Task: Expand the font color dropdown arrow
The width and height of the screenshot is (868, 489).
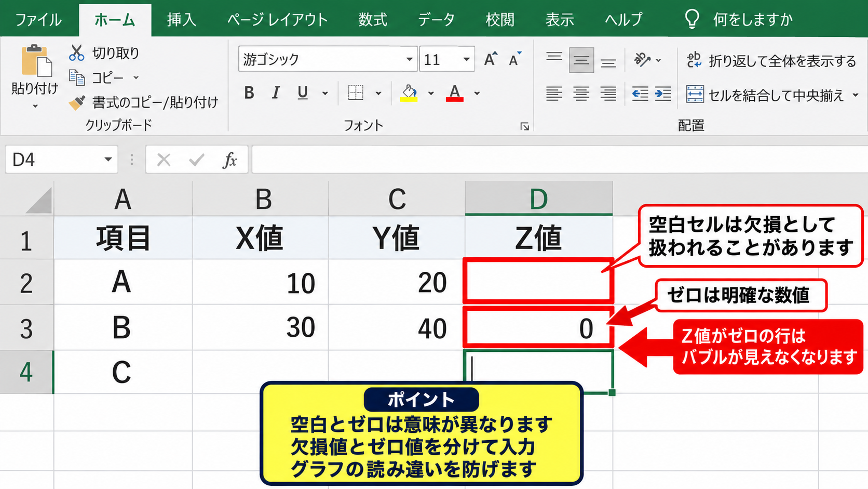Action: pos(477,94)
